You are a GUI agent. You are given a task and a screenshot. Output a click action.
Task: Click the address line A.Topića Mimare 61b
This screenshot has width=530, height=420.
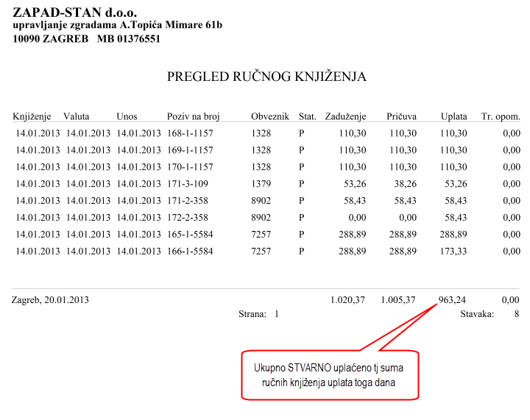click(171, 25)
